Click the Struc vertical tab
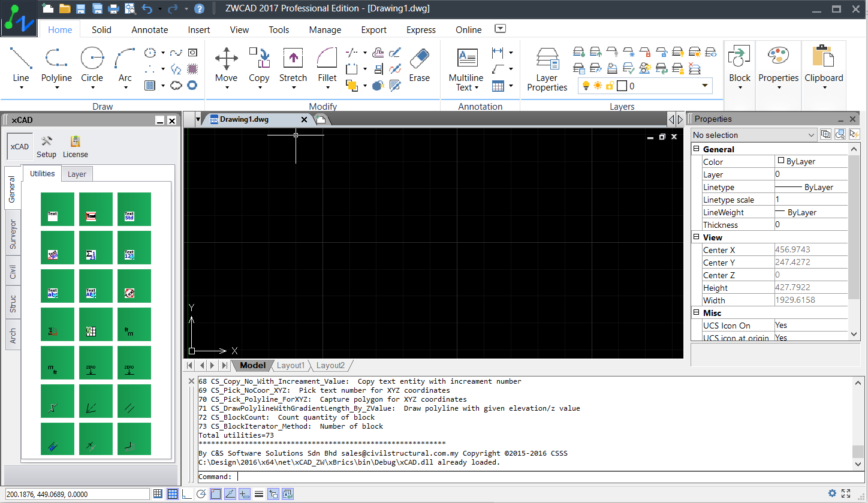The image size is (868, 503). point(13,303)
